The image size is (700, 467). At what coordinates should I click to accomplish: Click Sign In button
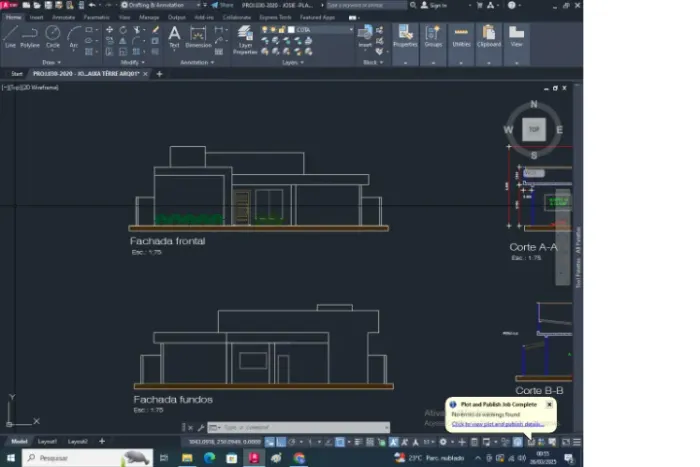[x=438, y=5]
